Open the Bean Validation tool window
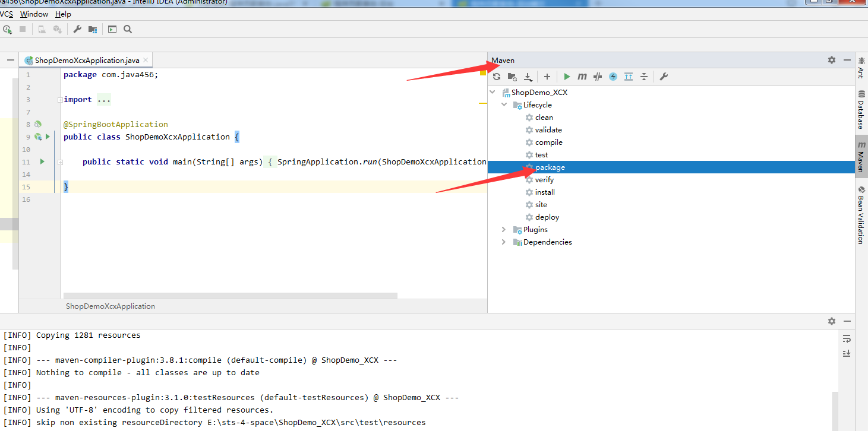This screenshot has width=868, height=431. coord(861,214)
